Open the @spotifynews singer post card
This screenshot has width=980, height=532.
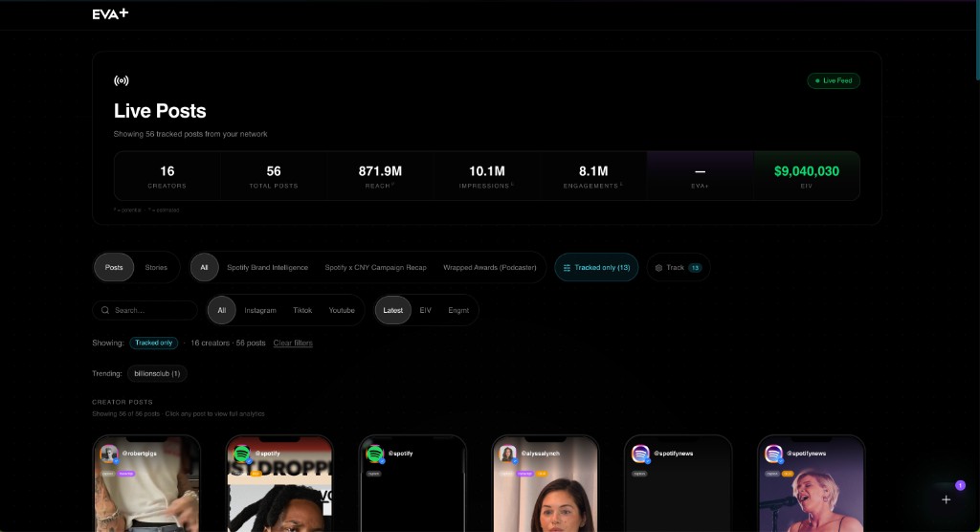(812, 484)
